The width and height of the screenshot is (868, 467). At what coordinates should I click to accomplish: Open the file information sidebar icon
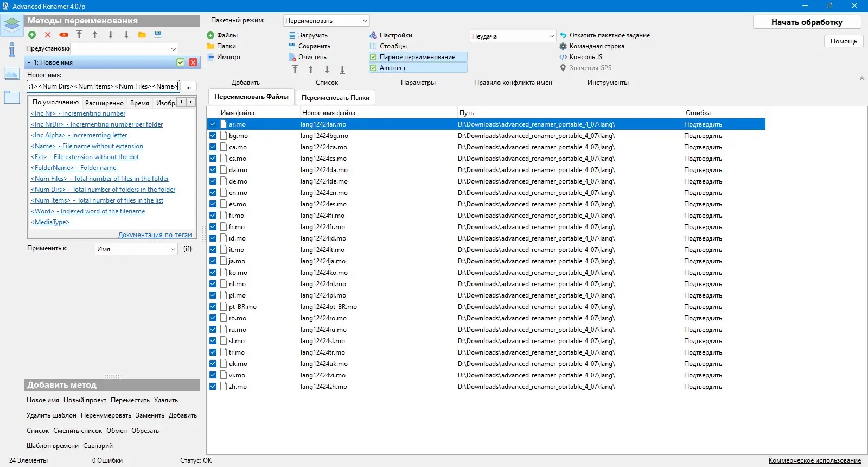coord(12,49)
